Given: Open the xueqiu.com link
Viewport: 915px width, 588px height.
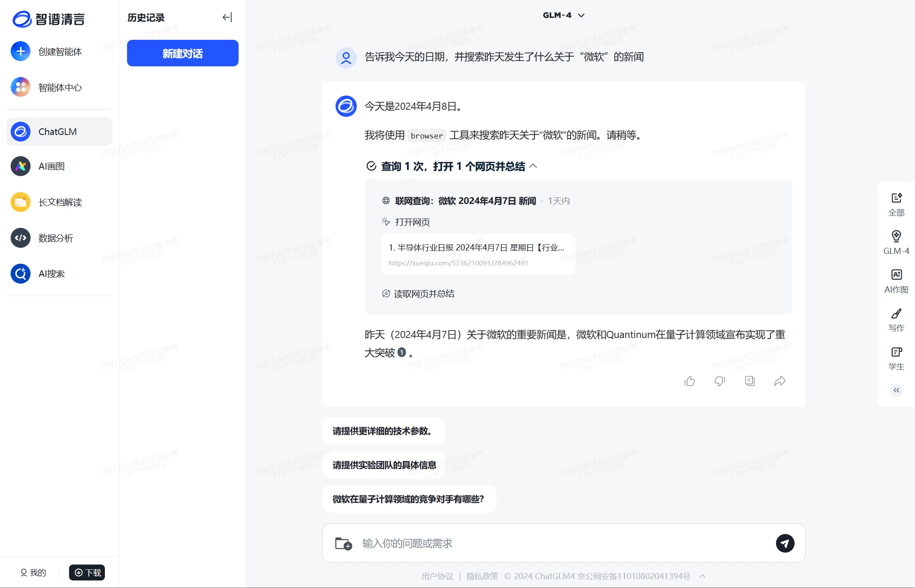Looking at the screenshot, I should [458, 263].
